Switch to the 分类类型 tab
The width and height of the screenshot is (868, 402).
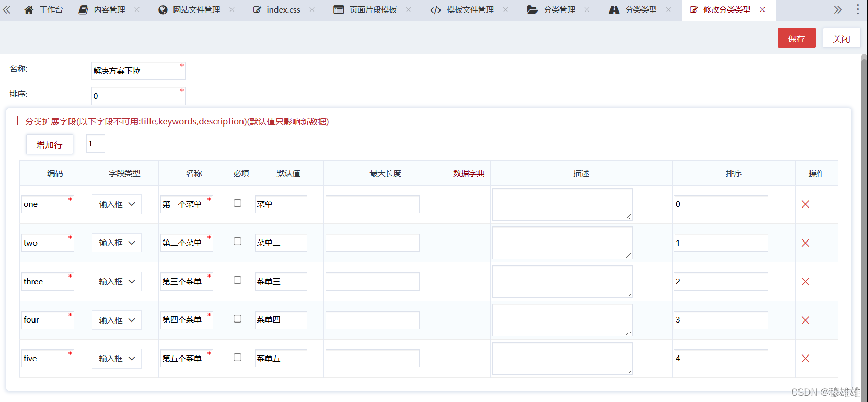click(633, 10)
